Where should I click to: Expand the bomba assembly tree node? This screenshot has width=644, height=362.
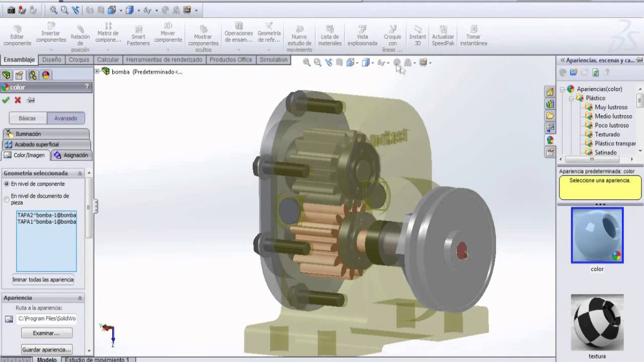click(x=97, y=71)
